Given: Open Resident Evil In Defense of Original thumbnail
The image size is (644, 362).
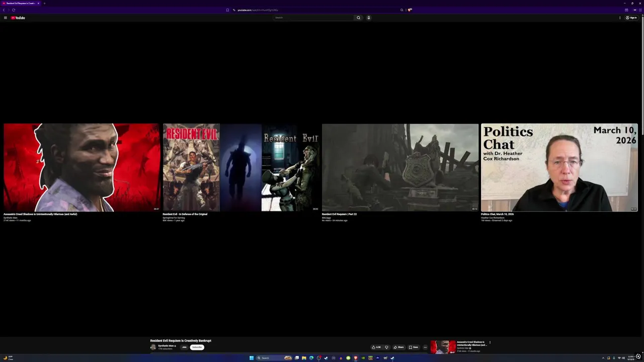Looking at the screenshot, I should coord(241,167).
